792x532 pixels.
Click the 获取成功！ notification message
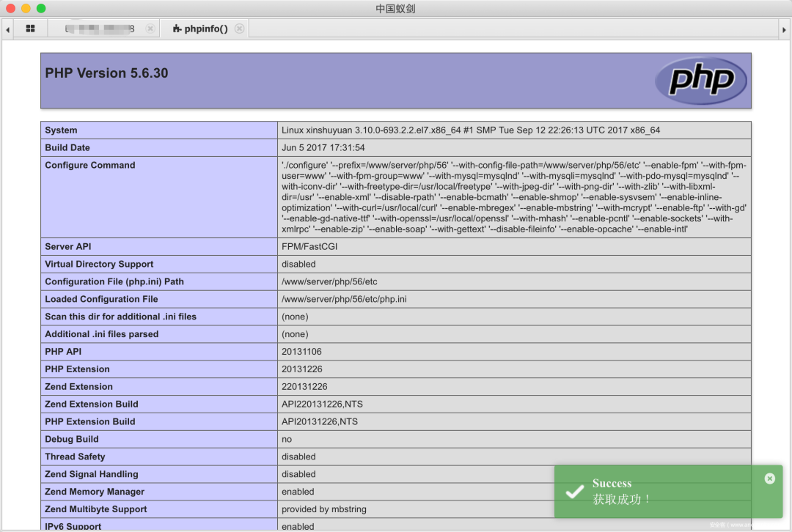click(x=622, y=499)
